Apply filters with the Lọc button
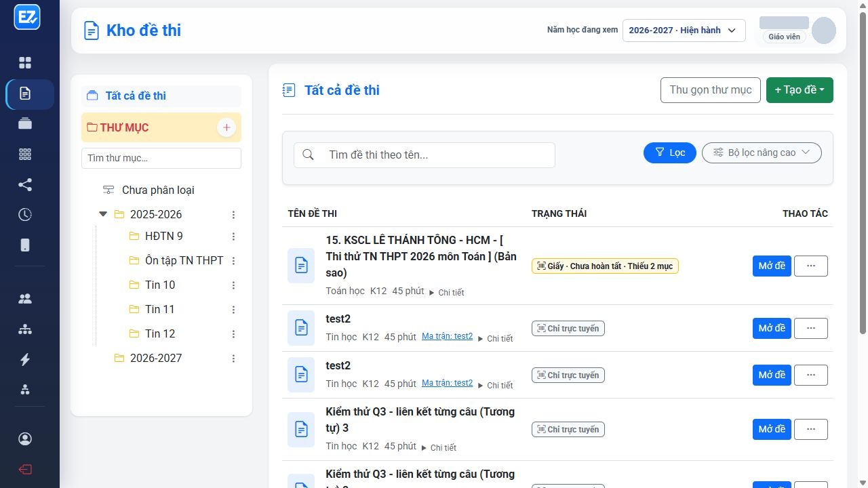Image resolution: width=868 pixels, height=488 pixels. coord(669,152)
